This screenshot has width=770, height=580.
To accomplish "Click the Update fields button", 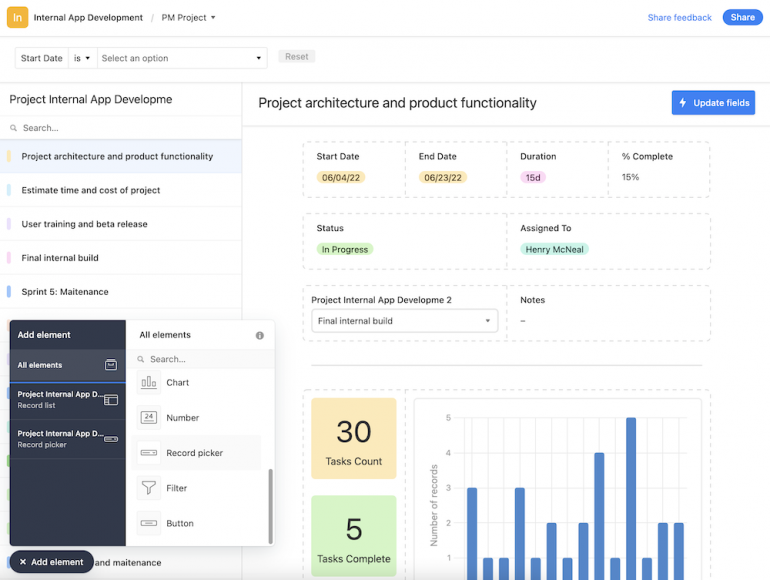I will pyautogui.click(x=713, y=102).
